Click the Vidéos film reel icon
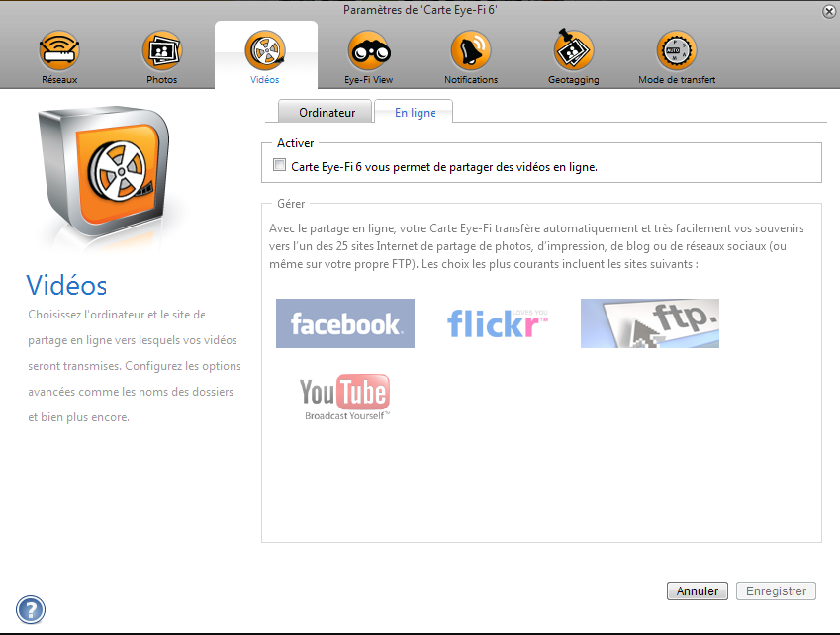 point(265,50)
